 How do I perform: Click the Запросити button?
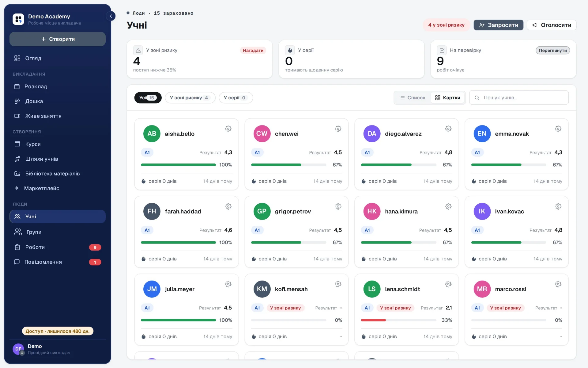498,25
